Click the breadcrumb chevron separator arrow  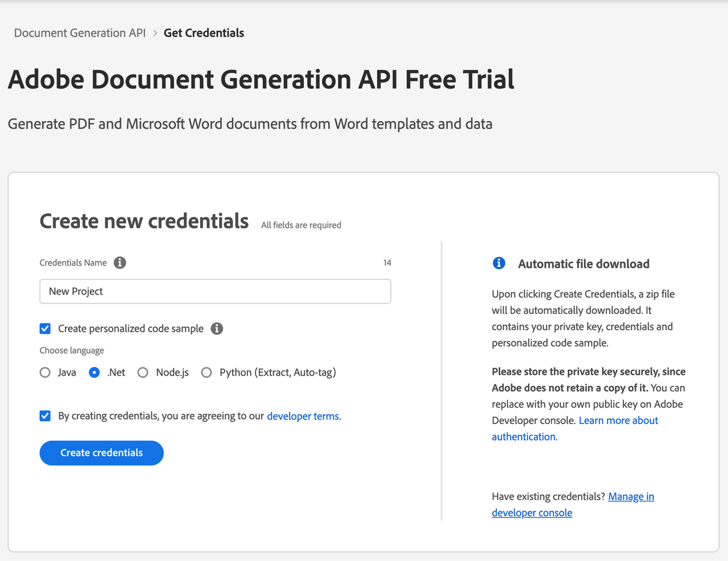click(155, 33)
